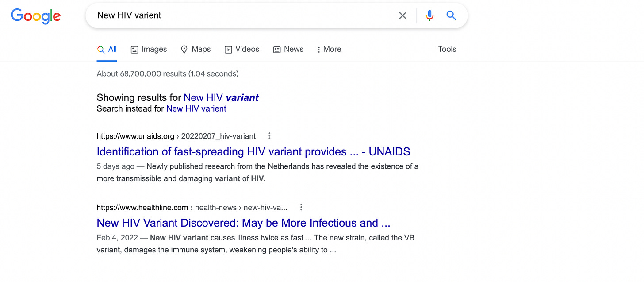Switch to the Maps tab
Image resolution: width=644 pixels, height=282 pixels.
[x=195, y=49]
